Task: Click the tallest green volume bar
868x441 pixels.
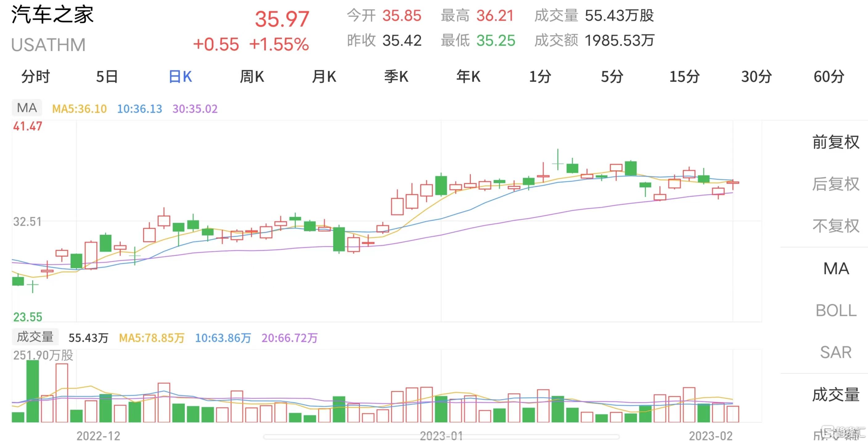Action: [x=33, y=391]
